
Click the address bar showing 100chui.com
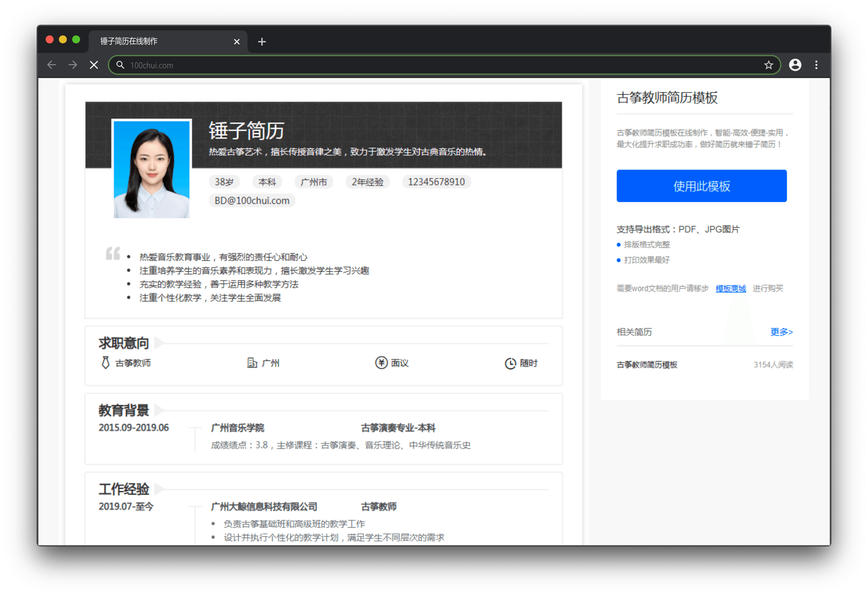click(x=445, y=65)
